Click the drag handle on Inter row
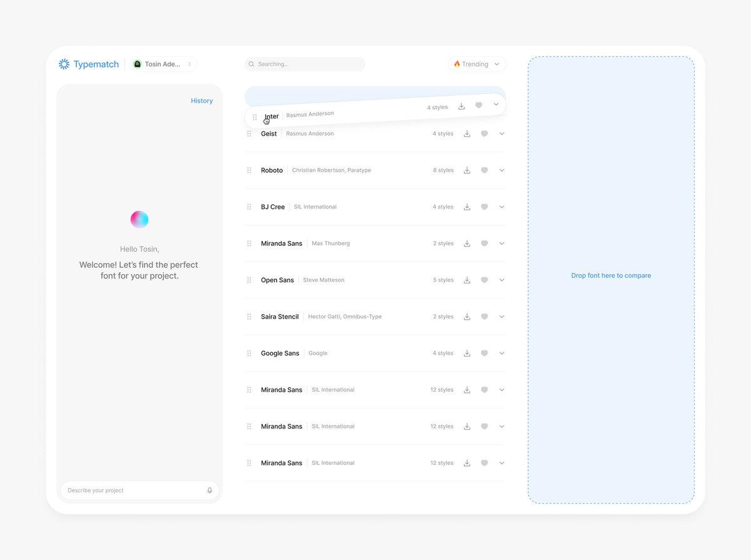 [x=255, y=117]
